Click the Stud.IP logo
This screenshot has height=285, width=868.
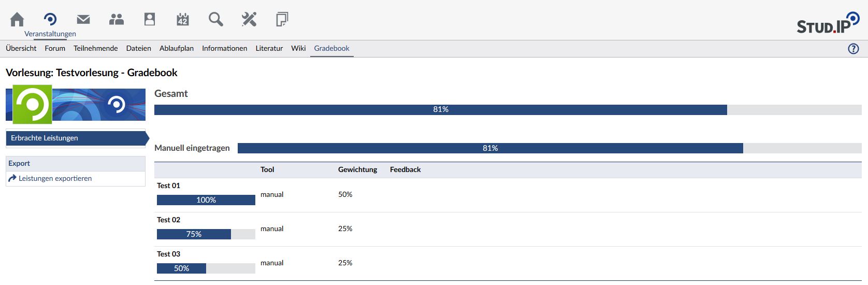point(828,23)
